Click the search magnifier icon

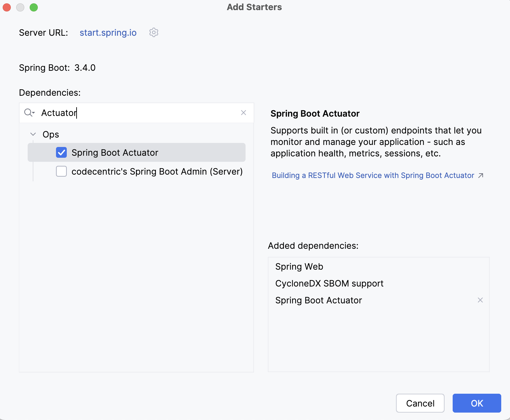(29, 113)
